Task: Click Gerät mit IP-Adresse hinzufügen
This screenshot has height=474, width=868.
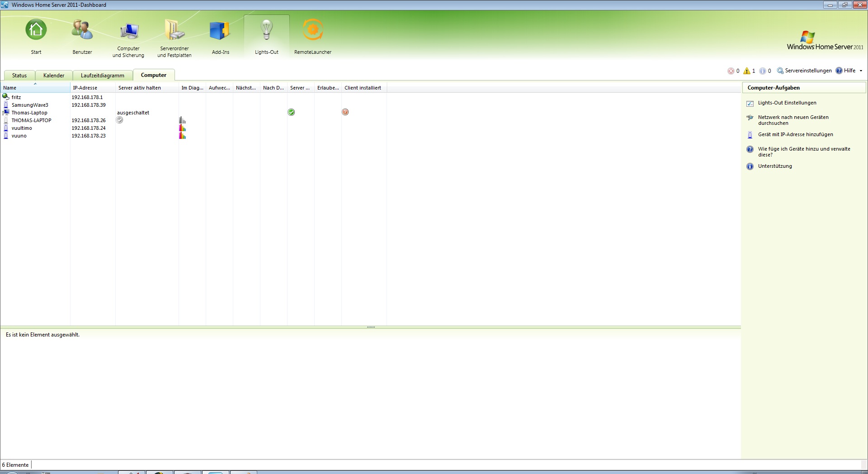Action: [795, 135]
